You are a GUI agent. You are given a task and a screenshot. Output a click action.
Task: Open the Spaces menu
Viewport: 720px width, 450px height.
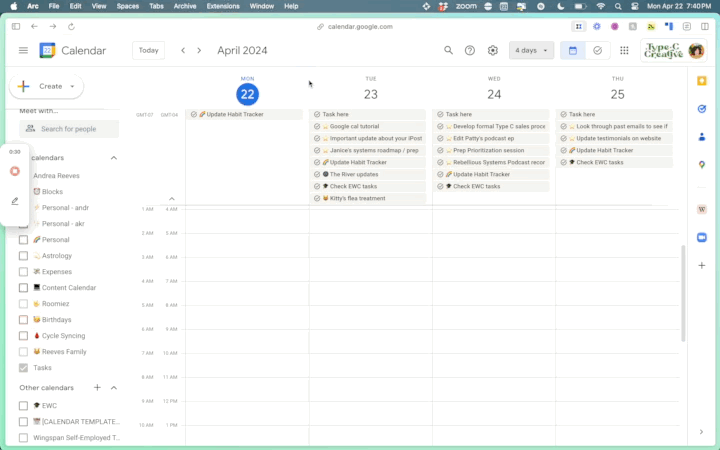coord(127,6)
